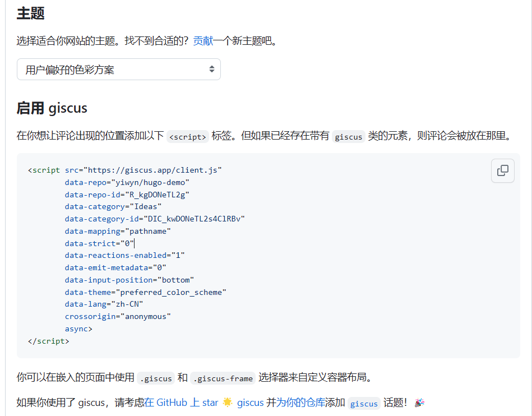Click the data-lang="zh-CN" line
532x416 pixels.
coord(104,304)
